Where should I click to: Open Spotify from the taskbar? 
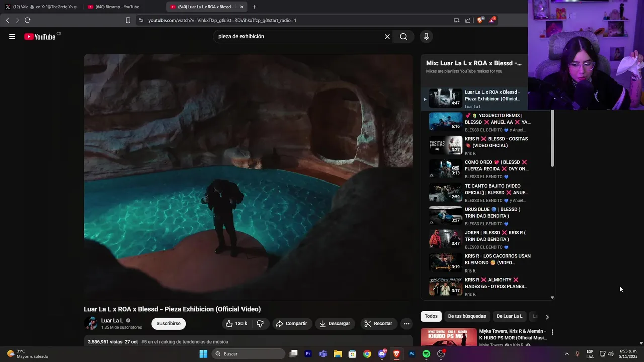(x=426, y=354)
